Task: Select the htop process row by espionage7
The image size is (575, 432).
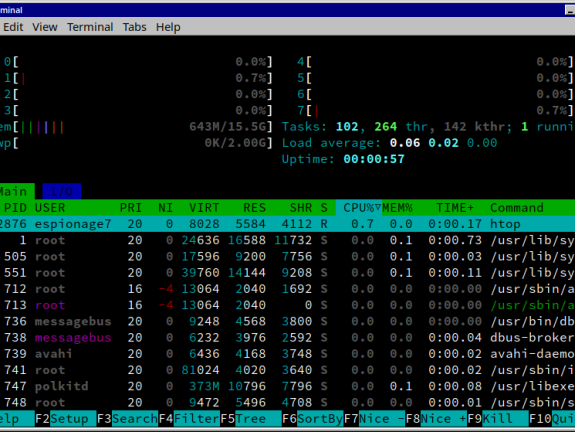Action: pos(288,224)
